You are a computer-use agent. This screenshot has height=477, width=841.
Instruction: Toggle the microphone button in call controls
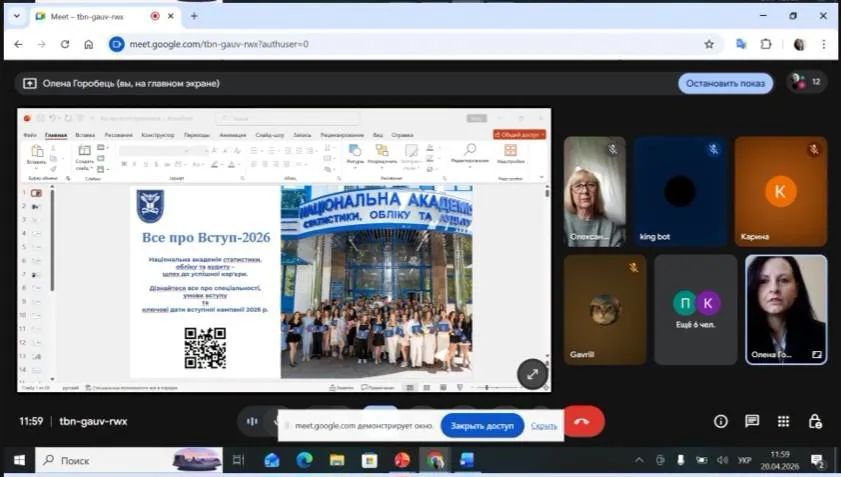tap(252, 422)
